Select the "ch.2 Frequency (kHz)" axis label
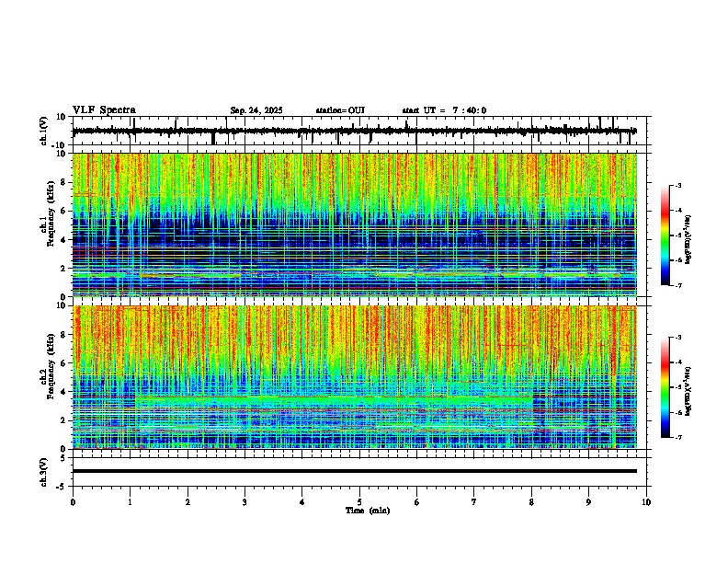Screen dimensions: 728x563 tap(49, 365)
